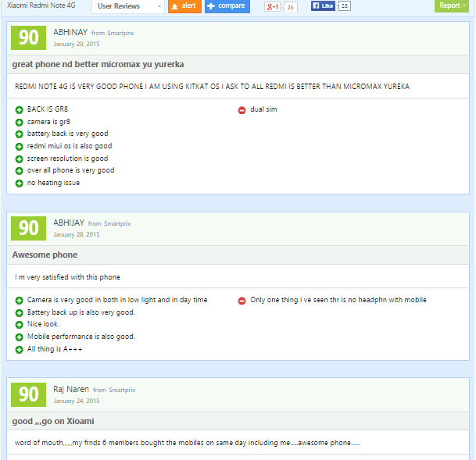476x460 pixels.
Task: Click the Facebook Like button
Action: pyautogui.click(x=323, y=5)
